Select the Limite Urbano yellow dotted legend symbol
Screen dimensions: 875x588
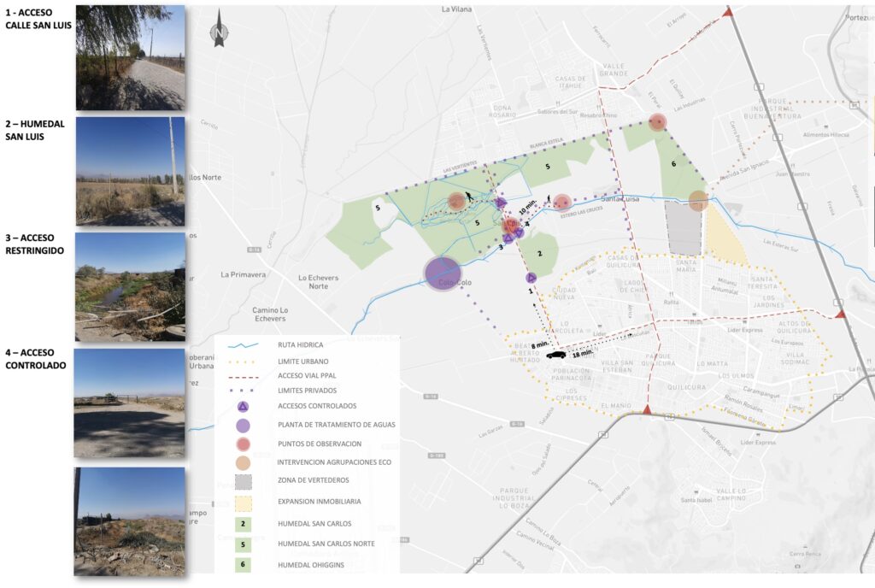243,362
